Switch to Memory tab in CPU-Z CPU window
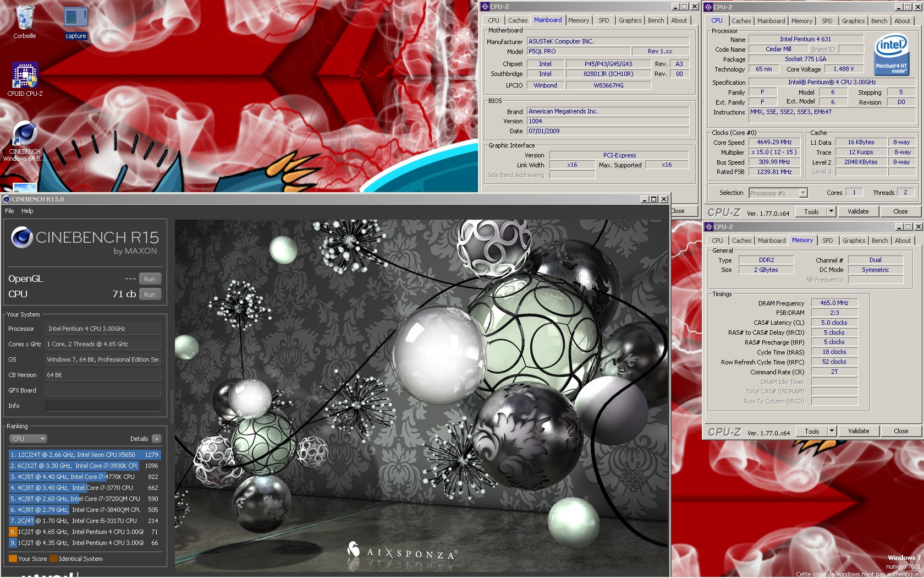 801,21
